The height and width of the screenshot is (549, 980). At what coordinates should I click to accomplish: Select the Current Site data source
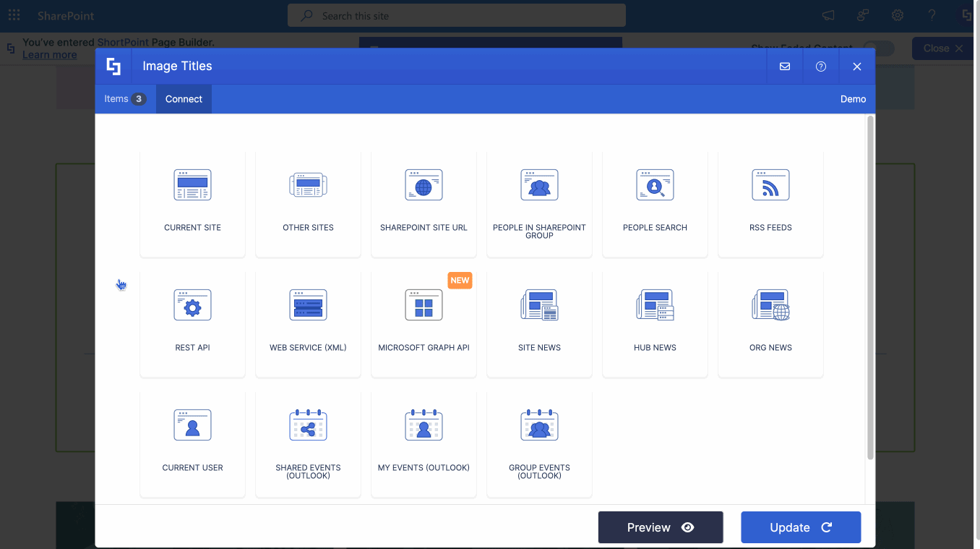[x=192, y=203]
